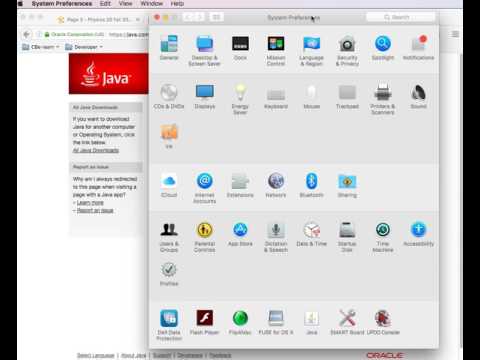Open Energy Saver preferences

click(x=240, y=99)
